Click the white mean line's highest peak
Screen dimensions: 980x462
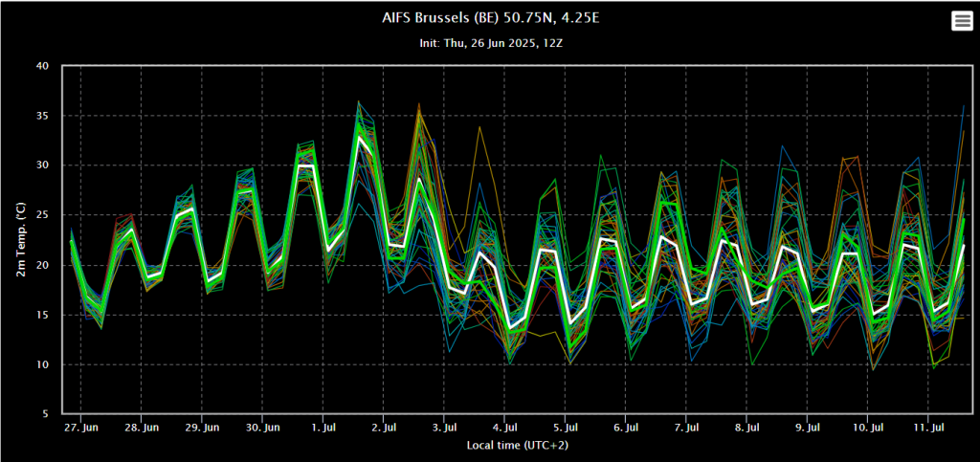[x=359, y=136]
